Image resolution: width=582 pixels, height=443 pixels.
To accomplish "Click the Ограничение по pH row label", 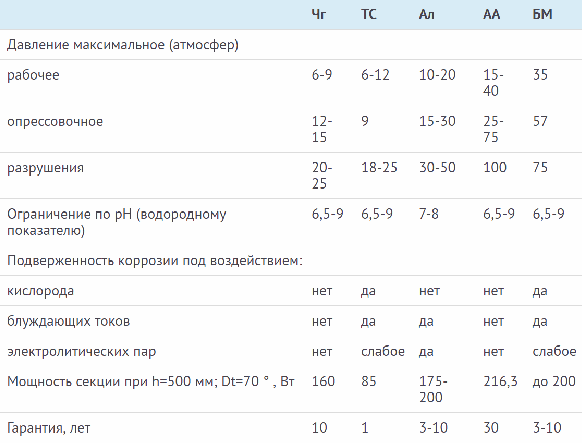I will click(117, 222).
